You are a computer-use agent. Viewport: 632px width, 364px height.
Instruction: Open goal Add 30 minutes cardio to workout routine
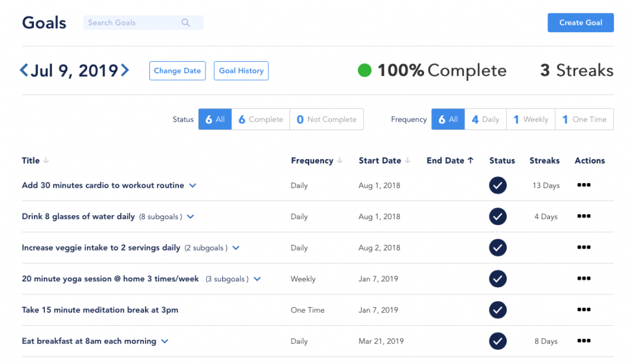coord(103,186)
